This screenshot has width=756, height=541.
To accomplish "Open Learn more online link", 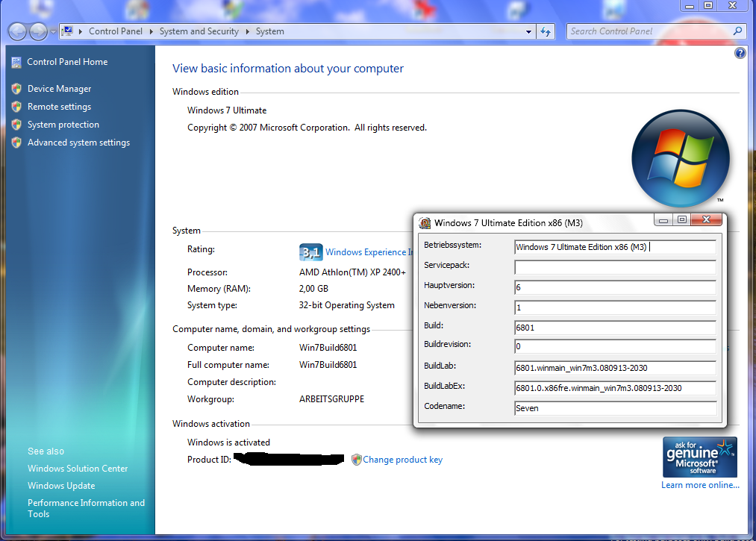I will pos(700,485).
